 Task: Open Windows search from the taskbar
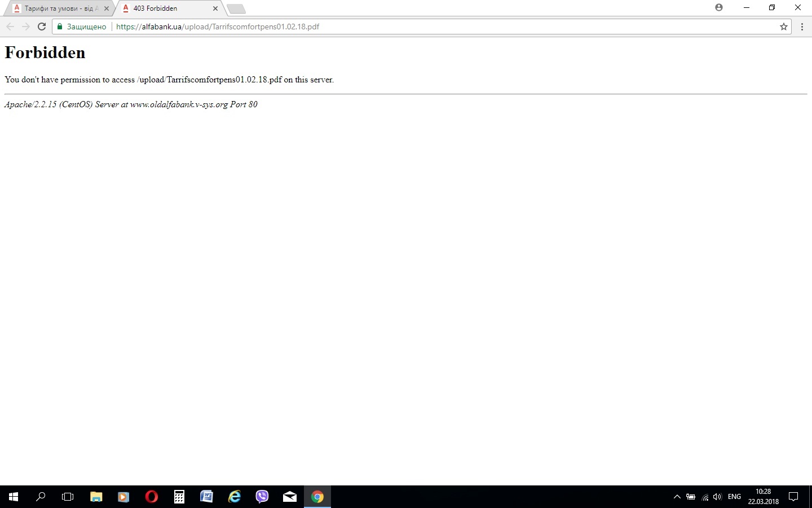click(41, 497)
